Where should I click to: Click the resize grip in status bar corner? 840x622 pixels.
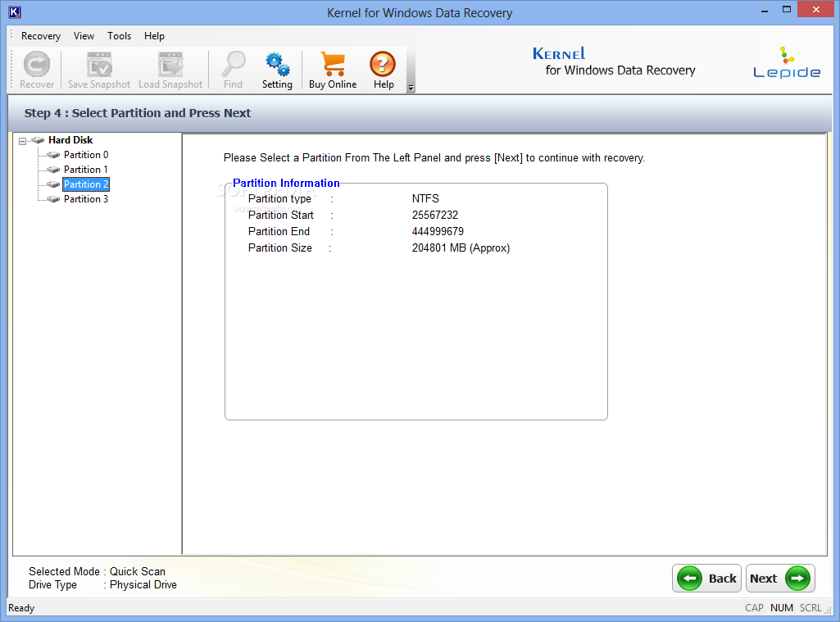[828, 611]
